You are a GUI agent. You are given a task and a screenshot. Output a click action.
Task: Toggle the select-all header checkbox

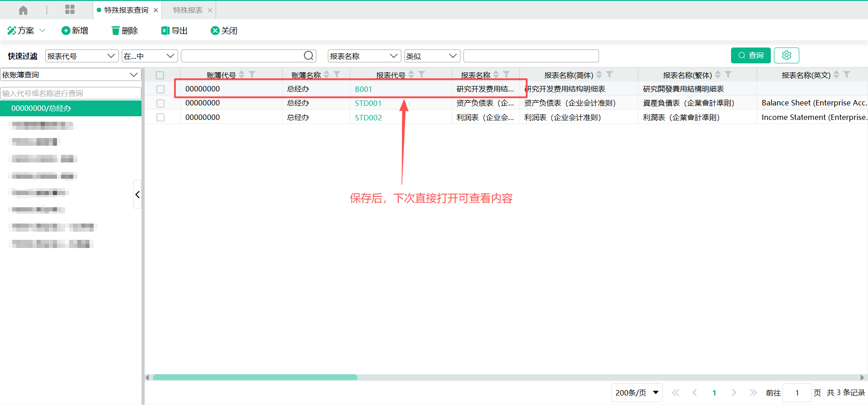[x=160, y=75]
